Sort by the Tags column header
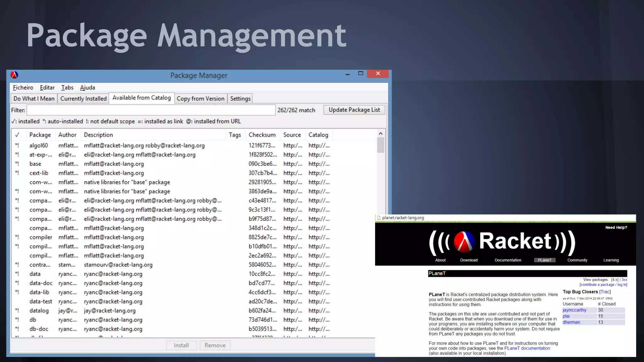This screenshot has height=362, width=644. 235,135
